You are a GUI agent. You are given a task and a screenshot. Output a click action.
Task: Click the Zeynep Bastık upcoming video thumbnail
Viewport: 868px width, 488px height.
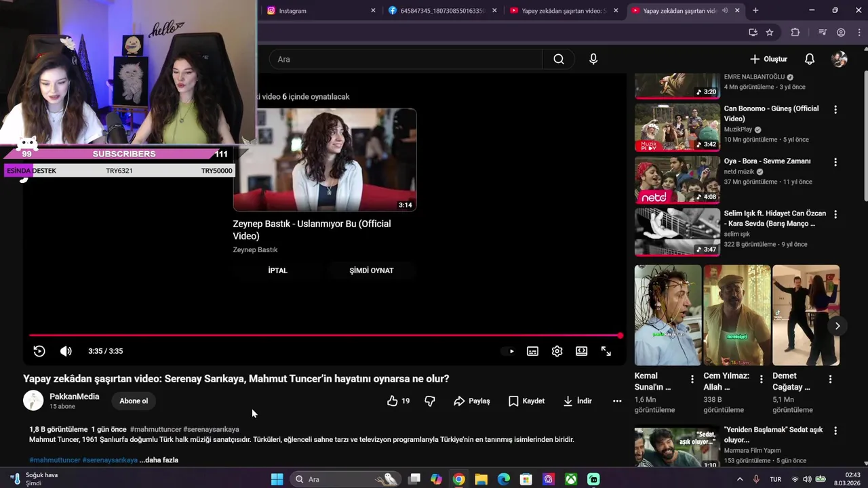[325, 160]
